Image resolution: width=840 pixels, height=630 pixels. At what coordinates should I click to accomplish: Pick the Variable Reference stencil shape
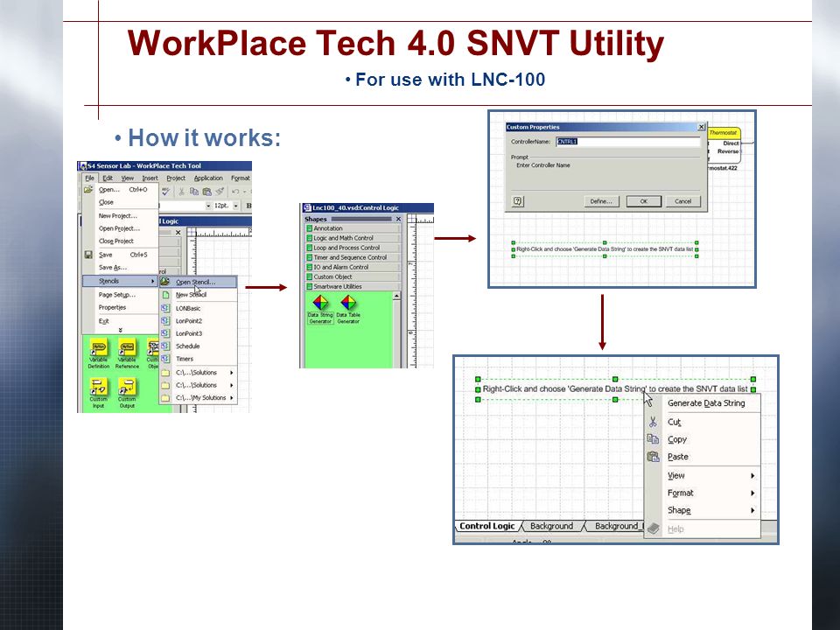tap(127, 353)
